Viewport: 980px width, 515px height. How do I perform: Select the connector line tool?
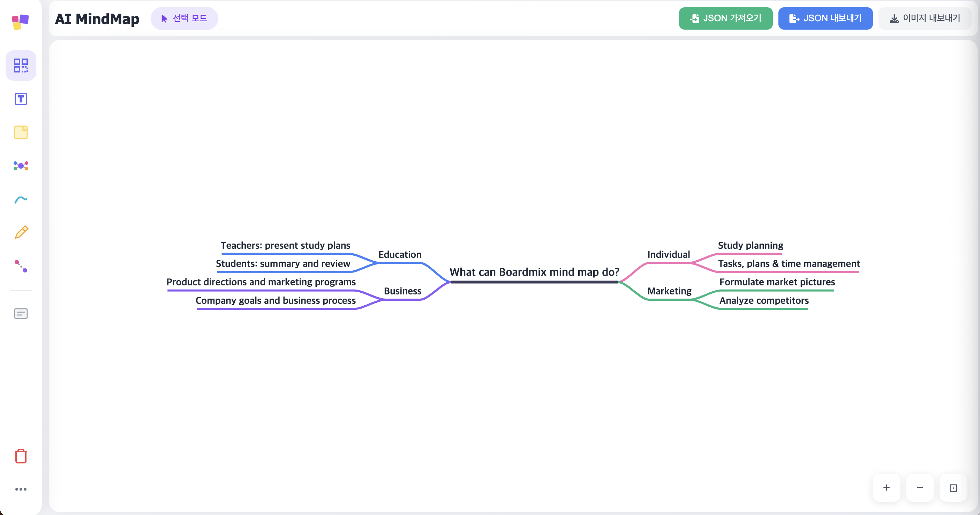pos(21,266)
